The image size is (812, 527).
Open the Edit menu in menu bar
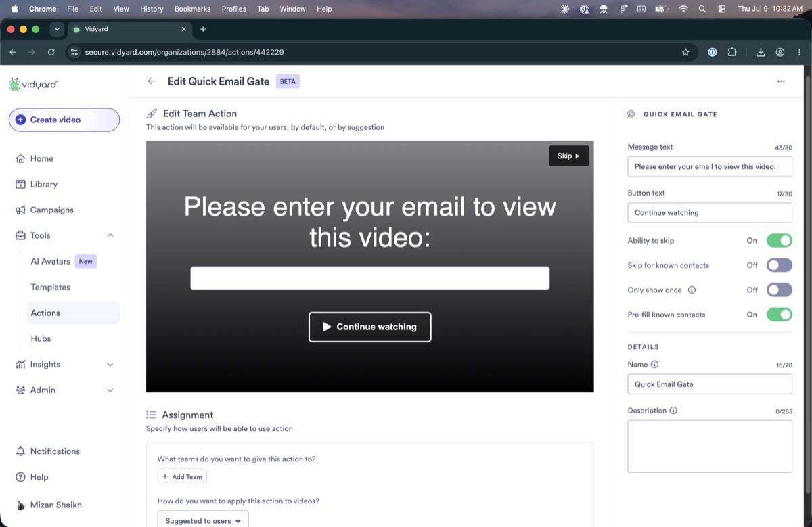click(96, 9)
